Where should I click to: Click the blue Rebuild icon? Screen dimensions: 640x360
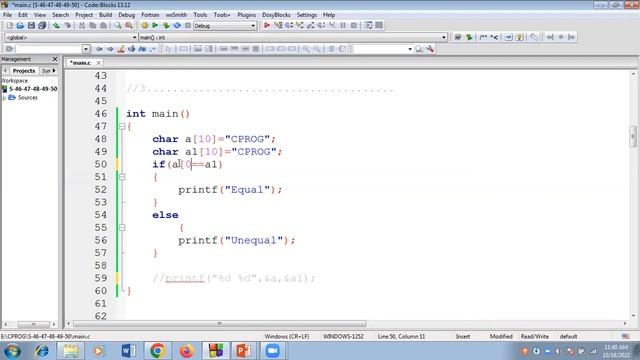point(177,25)
